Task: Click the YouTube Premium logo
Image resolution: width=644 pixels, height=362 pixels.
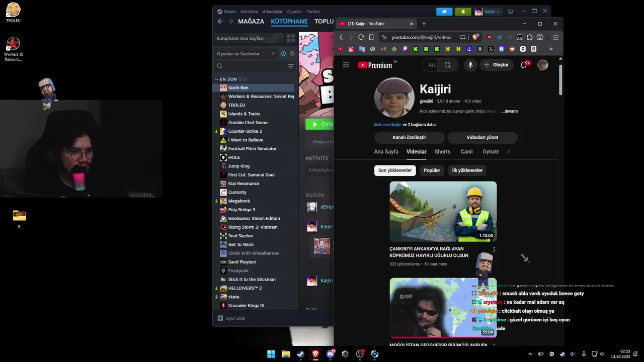Action: (x=375, y=65)
